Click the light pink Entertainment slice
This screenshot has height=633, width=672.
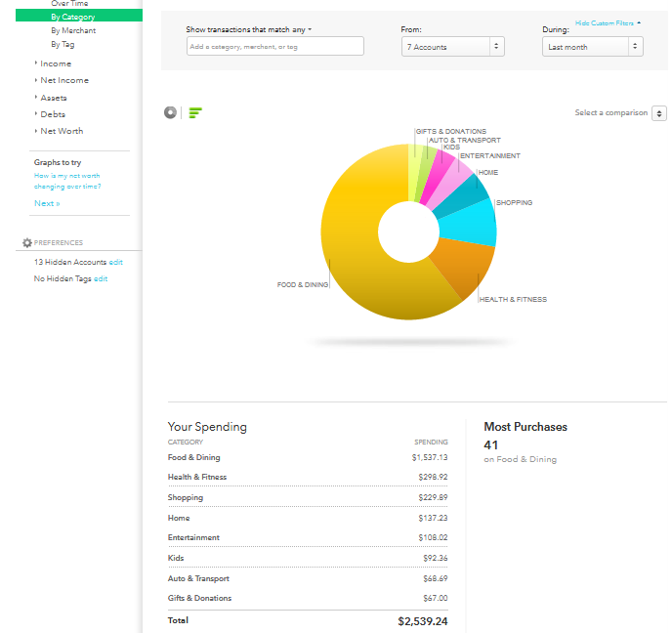tap(454, 181)
